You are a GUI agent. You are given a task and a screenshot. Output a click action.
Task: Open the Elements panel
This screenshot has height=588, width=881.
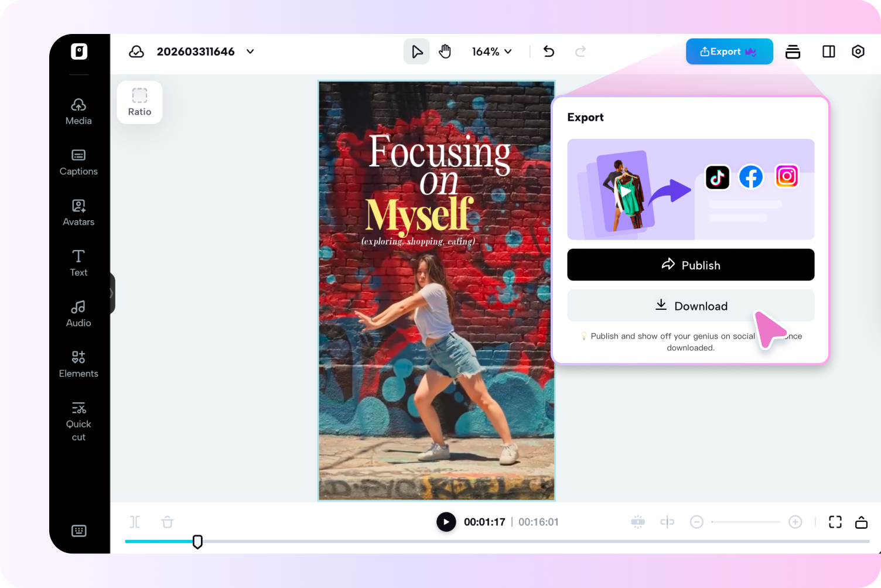click(x=78, y=364)
